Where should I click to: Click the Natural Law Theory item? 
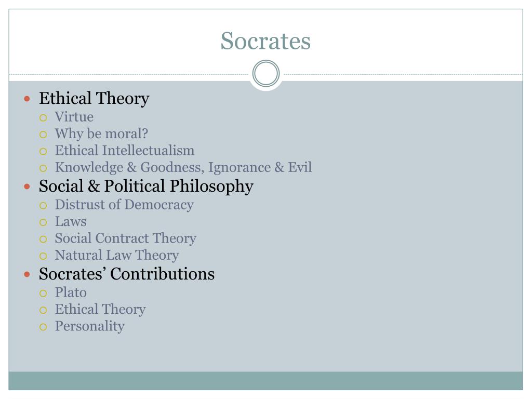[117, 255]
